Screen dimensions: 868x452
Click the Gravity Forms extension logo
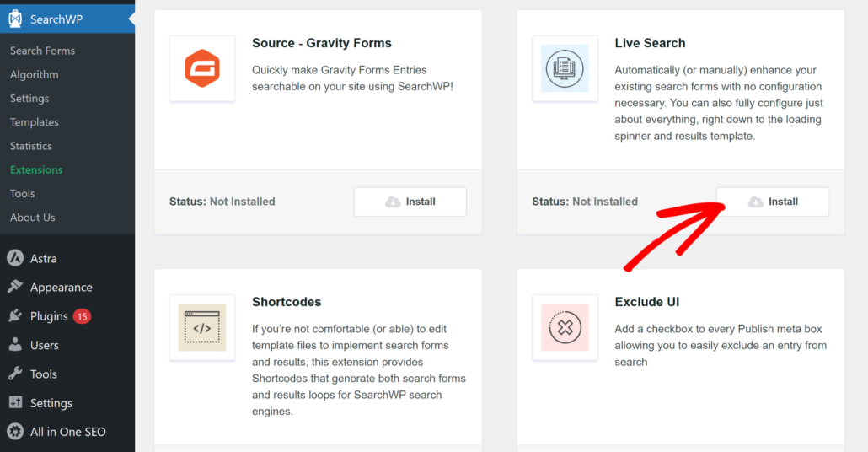202,68
